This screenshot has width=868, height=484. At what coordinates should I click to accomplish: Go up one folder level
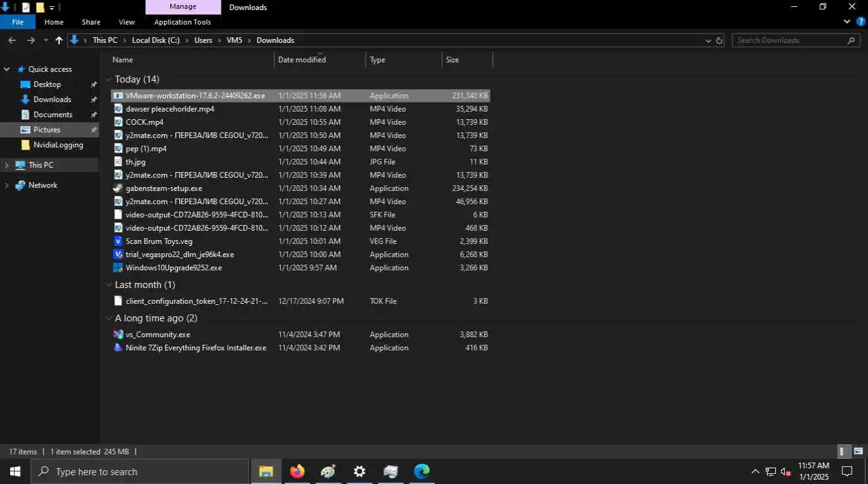59,40
